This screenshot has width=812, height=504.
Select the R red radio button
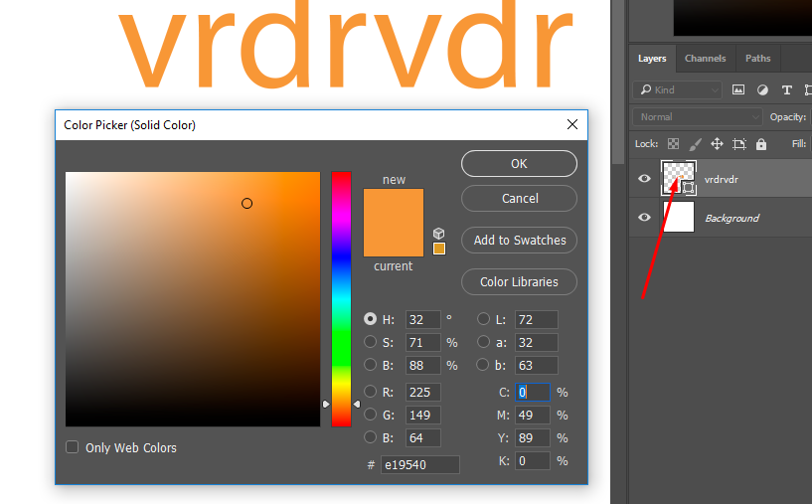tap(370, 391)
